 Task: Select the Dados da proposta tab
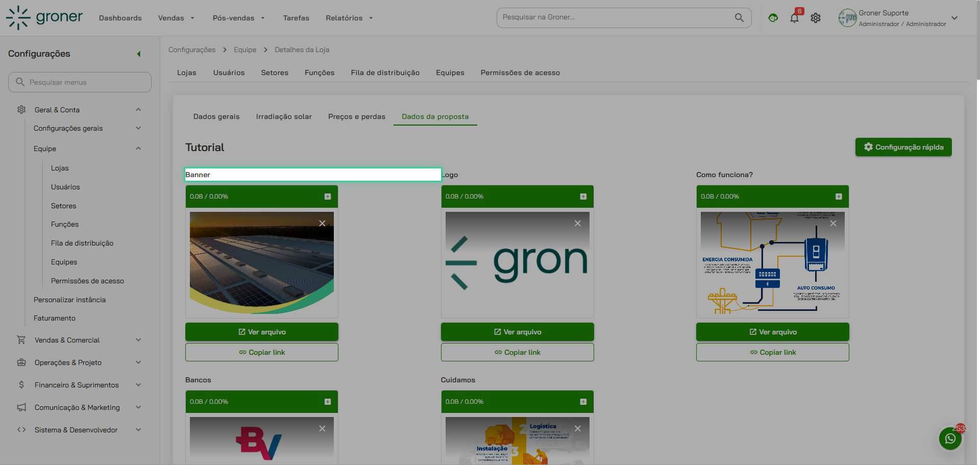tap(435, 116)
